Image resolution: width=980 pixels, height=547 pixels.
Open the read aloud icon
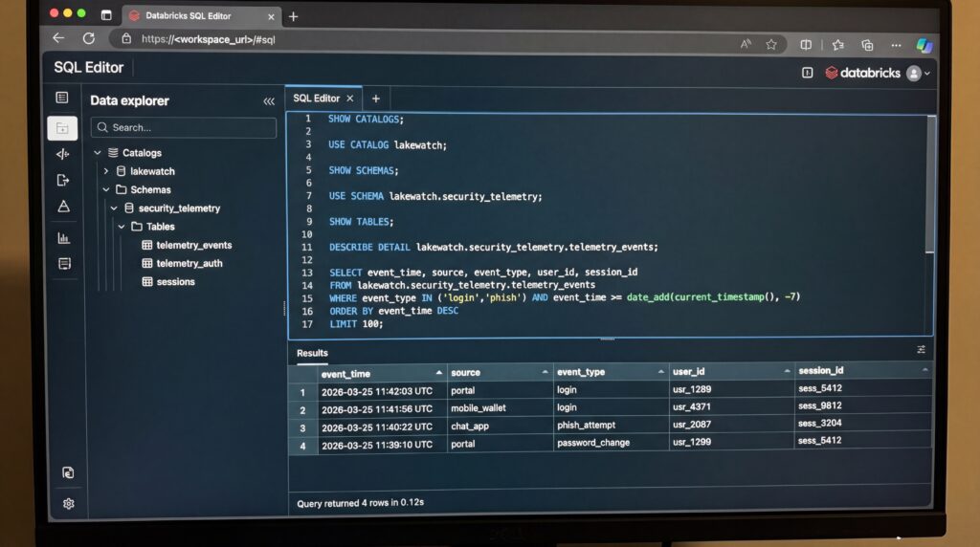746,44
